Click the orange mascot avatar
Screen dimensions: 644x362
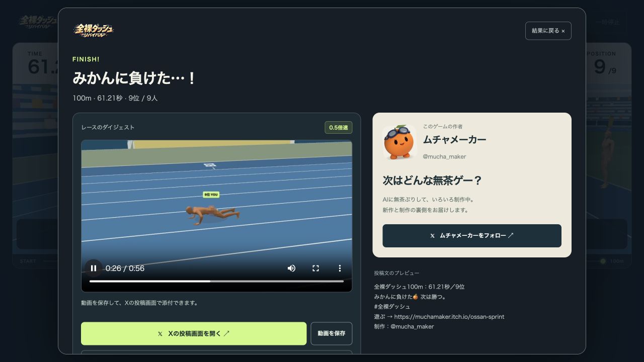coord(399,142)
